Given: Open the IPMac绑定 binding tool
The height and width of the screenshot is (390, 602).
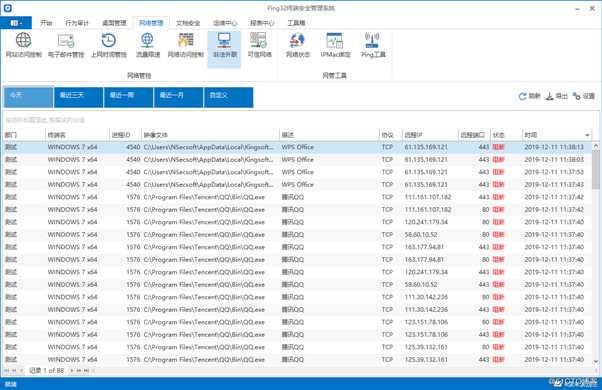Looking at the screenshot, I should coord(335,45).
